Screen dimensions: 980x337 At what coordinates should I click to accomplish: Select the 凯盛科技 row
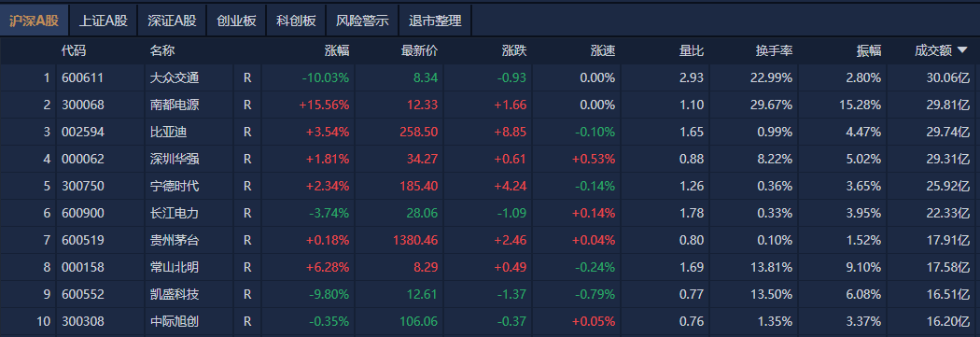coord(490,294)
